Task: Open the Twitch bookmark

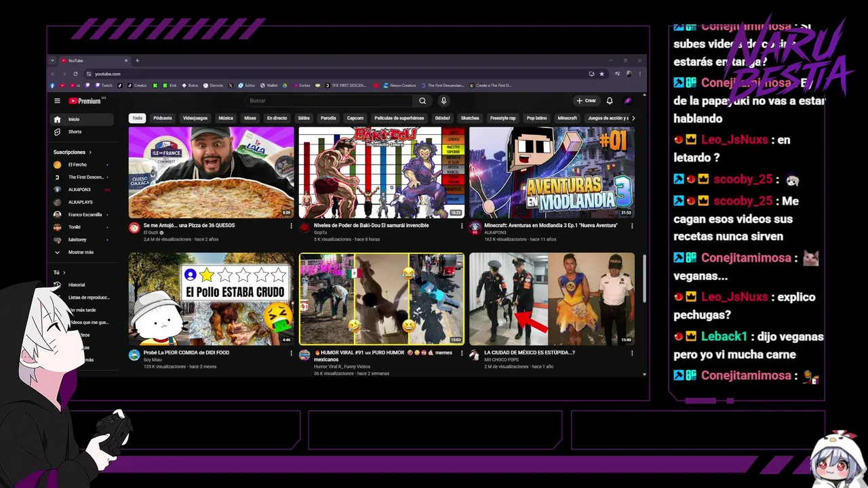Action: tap(104, 85)
